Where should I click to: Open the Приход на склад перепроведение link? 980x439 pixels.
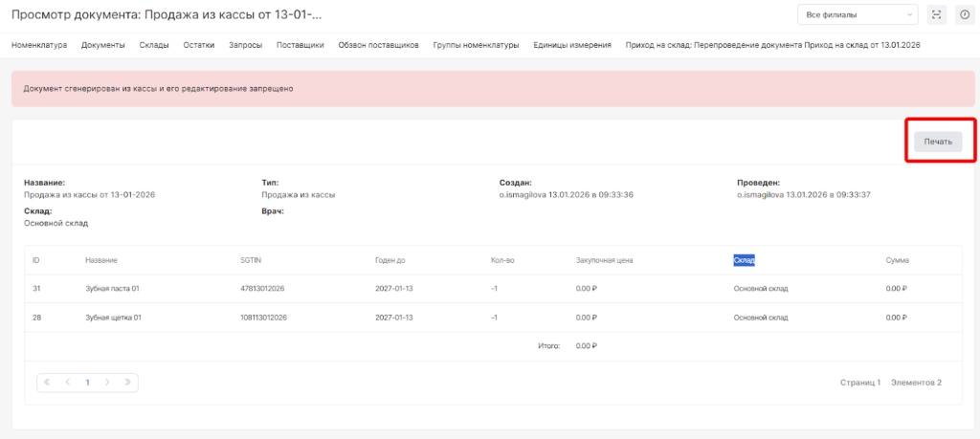[x=772, y=45]
